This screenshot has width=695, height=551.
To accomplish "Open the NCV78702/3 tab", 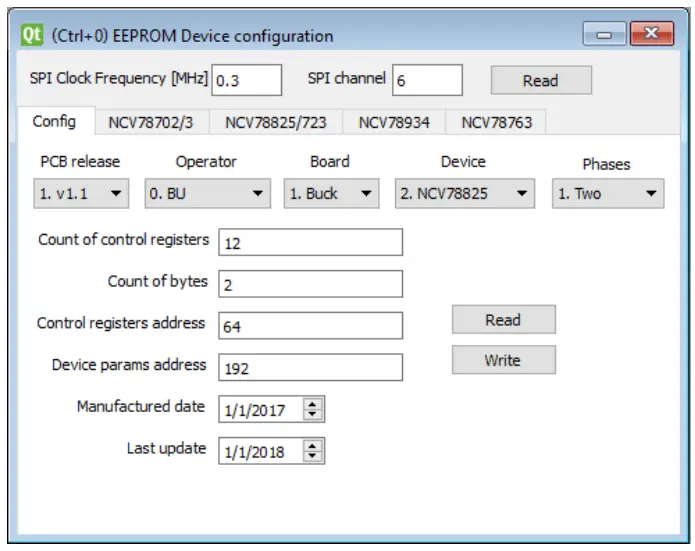I will click(151, 122).
